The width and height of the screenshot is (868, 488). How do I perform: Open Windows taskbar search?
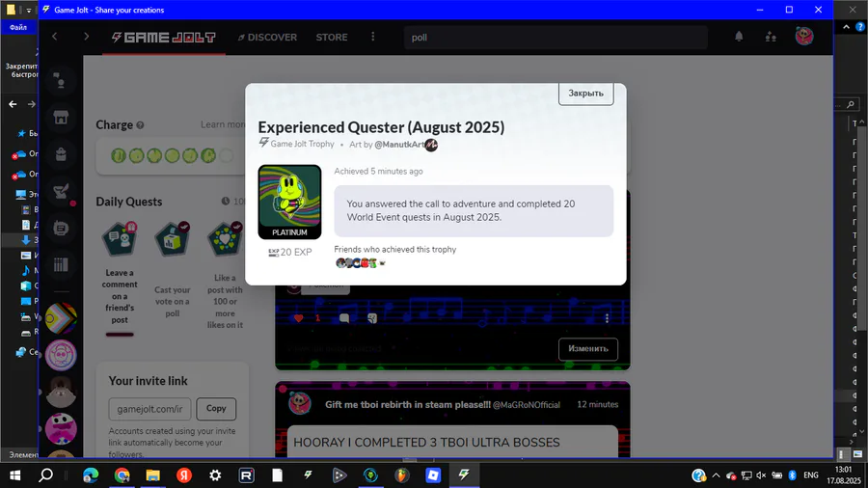pos(46,474)
